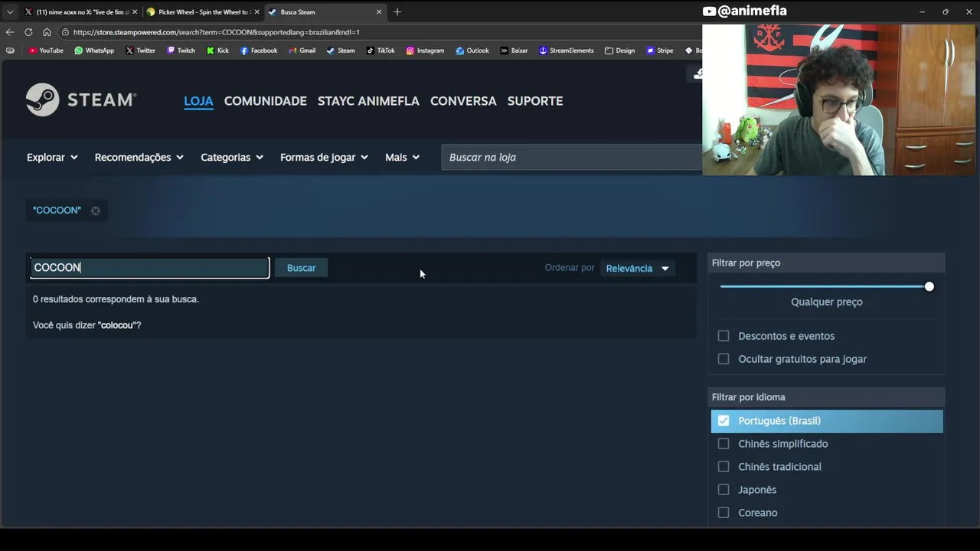Remove the "COCOON" search tag
This screenshot has width=980, height=551.
tap(96, 210)
